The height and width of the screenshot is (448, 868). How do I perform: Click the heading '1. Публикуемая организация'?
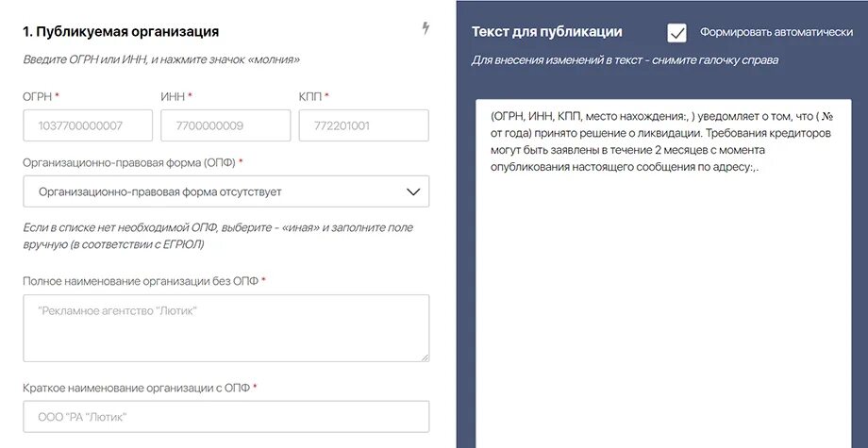(x=121, y=31)
